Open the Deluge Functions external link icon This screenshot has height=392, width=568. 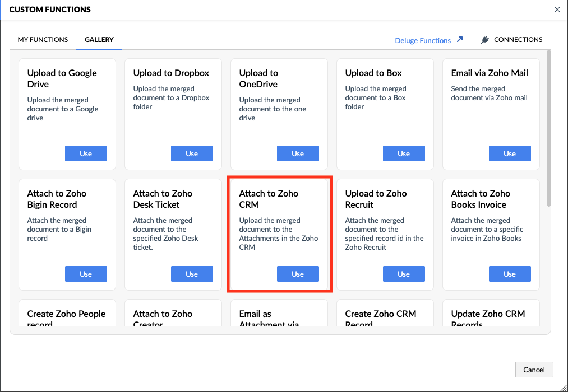(459, 40)
